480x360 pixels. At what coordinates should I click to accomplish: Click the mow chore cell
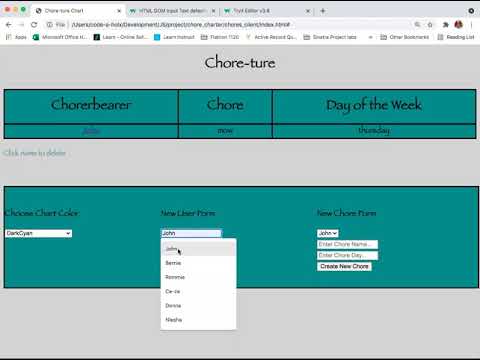pyautogui.click(x=225, y=131)
